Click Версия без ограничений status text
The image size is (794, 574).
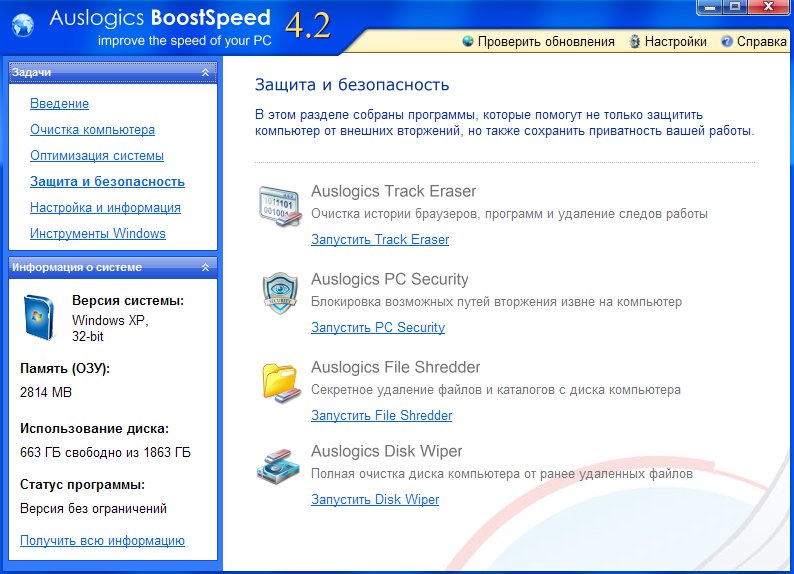93,509
